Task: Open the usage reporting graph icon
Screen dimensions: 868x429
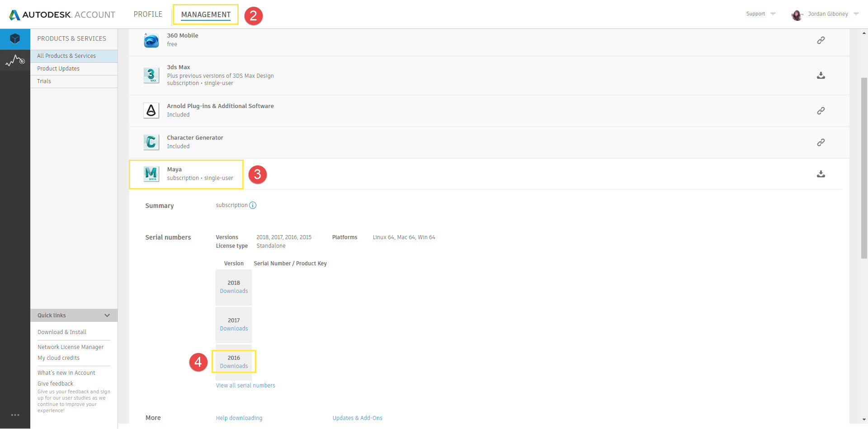Action: [15, 60]
